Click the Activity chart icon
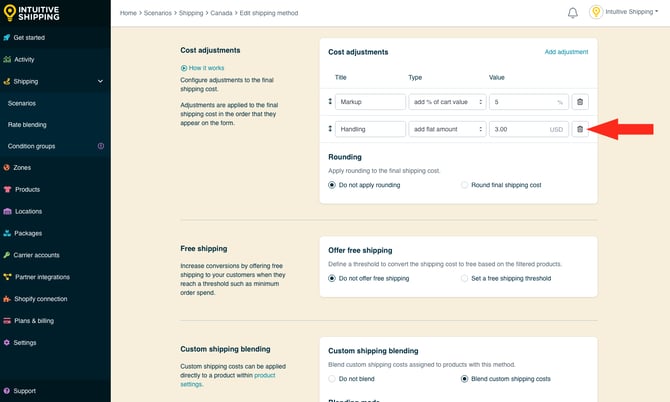 [x=7, y=59]
